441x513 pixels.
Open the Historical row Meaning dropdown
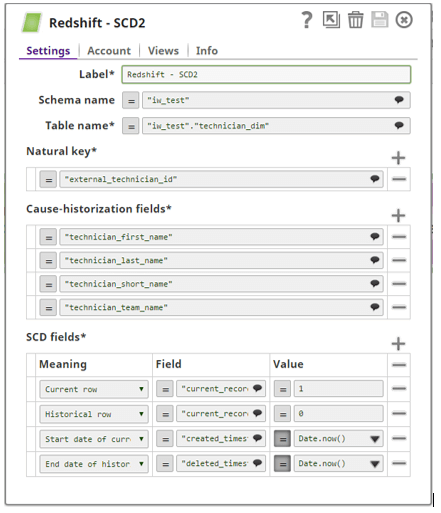94,414
